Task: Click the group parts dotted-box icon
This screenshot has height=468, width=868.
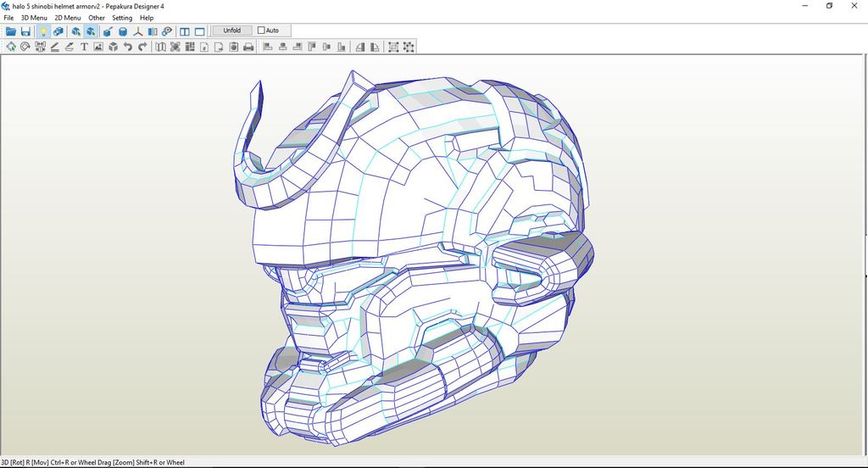Action: click(393, 47)
